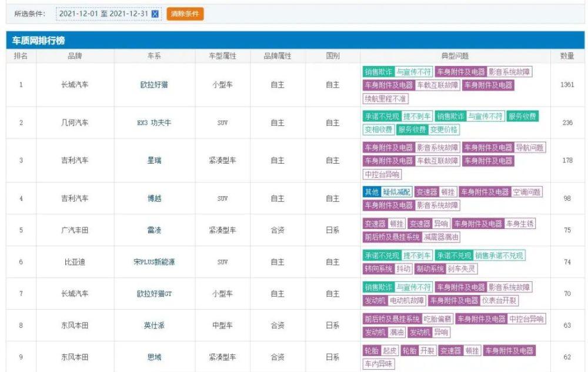
Task: Click the count 74 cell
Action: click(x=567, y=262)
